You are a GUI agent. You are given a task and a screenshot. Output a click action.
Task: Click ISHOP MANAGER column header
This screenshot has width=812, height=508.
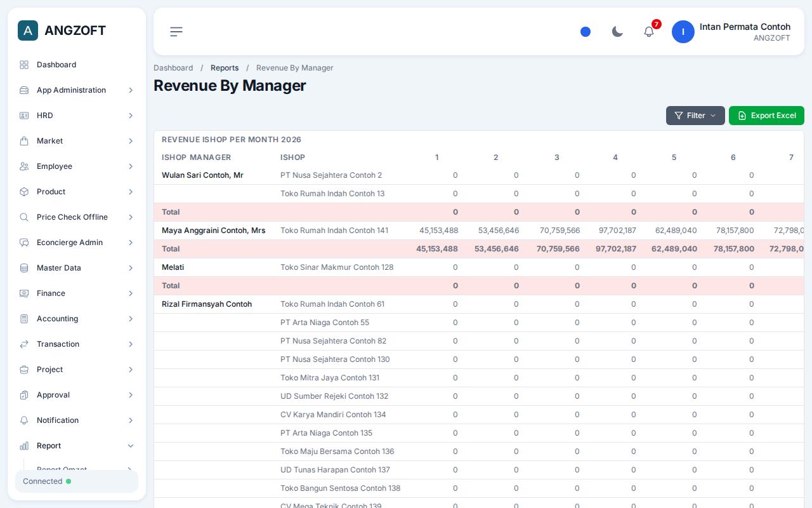(x=197, y=157)
